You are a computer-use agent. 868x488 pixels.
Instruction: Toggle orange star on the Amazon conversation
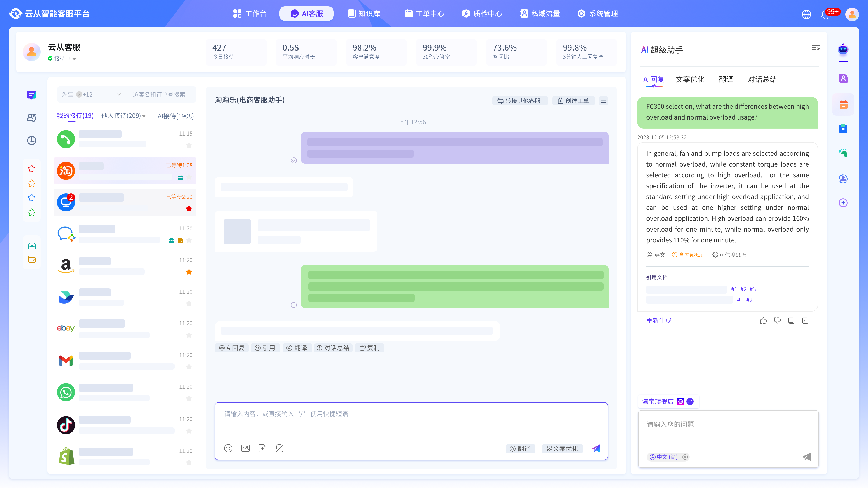click(189, 272)
